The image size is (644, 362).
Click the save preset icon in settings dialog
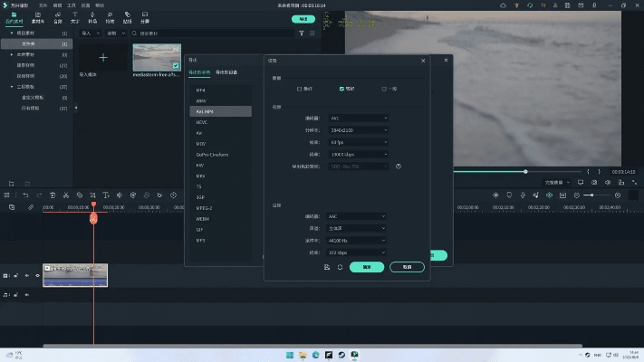326,267
